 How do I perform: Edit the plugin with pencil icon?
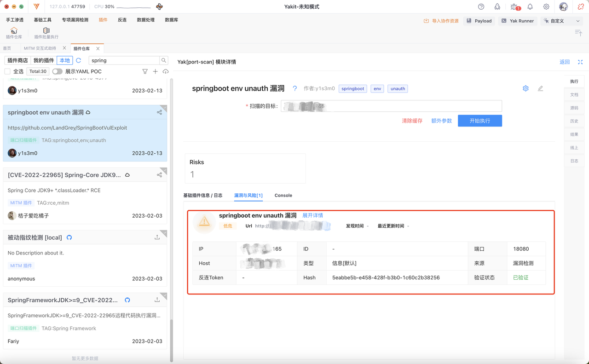[x=540, y=88]
